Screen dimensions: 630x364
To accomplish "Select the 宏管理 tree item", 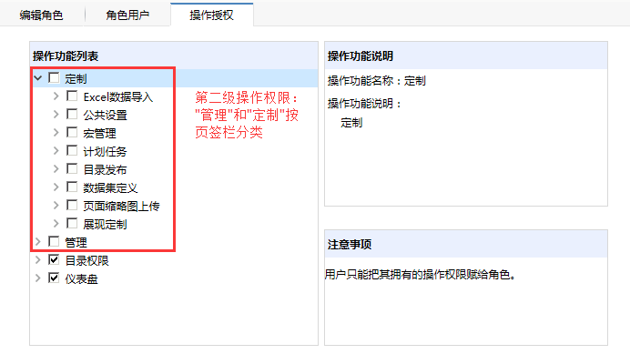I will click(x=99, y=134).
